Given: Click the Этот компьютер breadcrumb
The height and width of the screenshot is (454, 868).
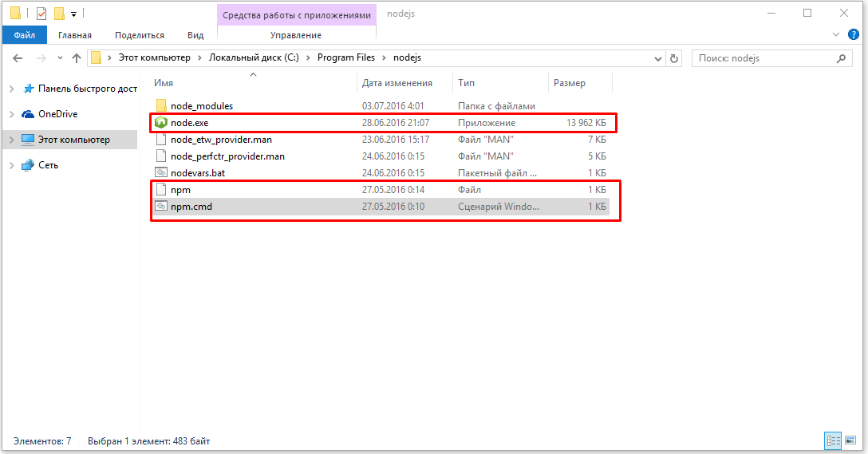Looking at the screenshot, I should tap(155, 57).
